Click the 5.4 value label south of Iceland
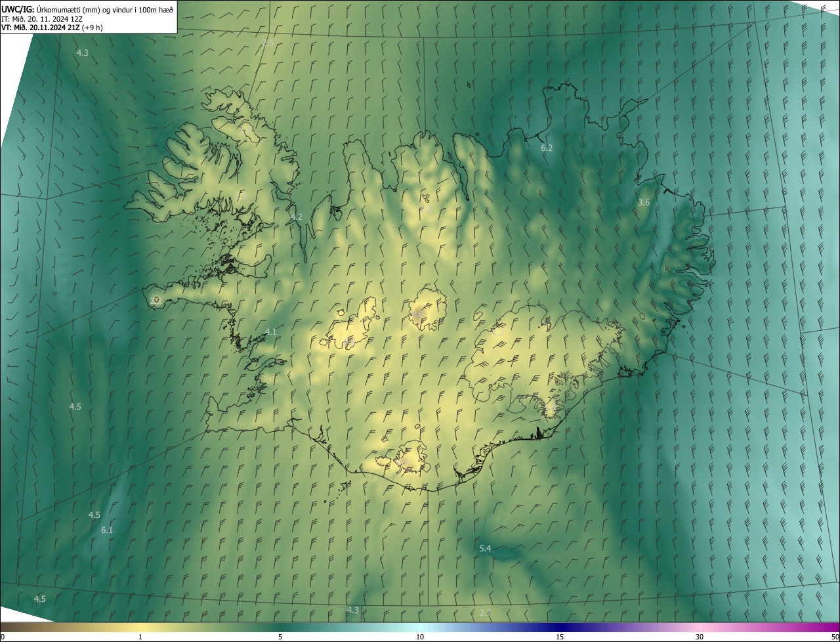This screenshot has height=642, width=840. pyautogui.click(x=486, y=548)
